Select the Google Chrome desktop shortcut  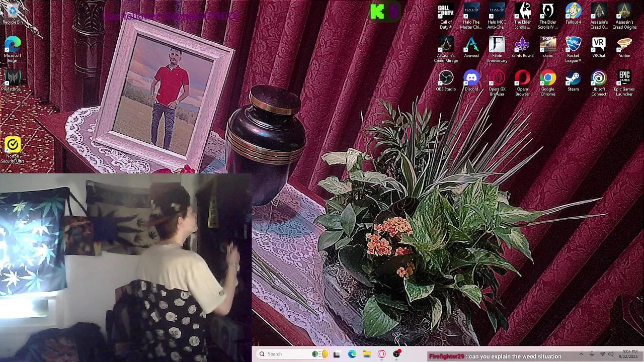[x=548, y=83]
